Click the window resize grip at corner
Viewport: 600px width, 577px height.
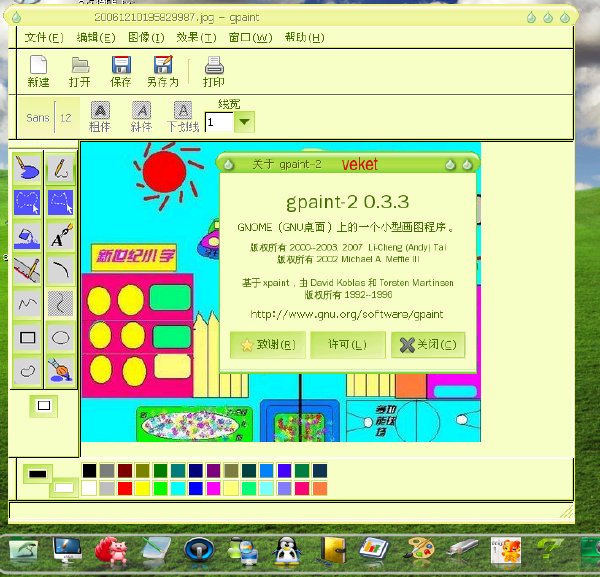[567, 512]
